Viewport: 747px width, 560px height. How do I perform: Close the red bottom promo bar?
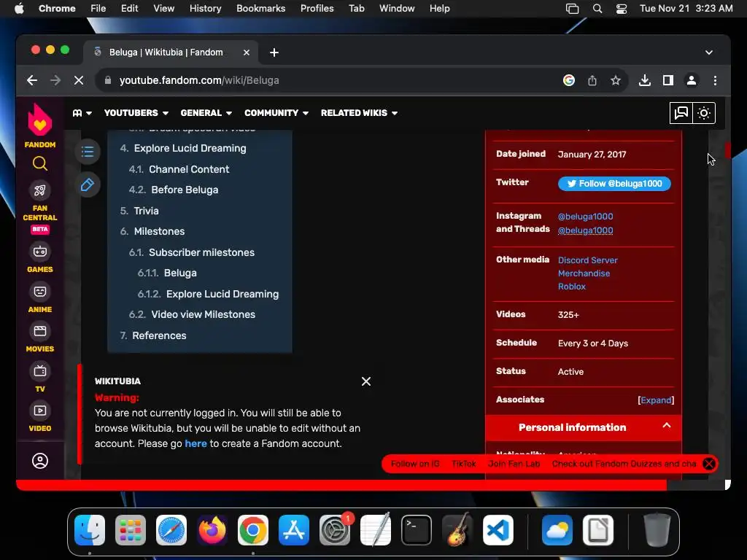(x=709, y=464)
